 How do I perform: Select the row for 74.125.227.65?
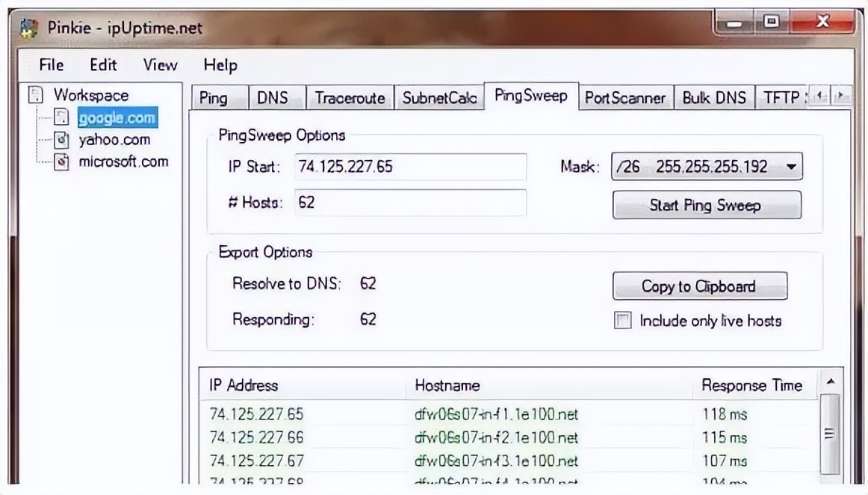coord(508,414)
